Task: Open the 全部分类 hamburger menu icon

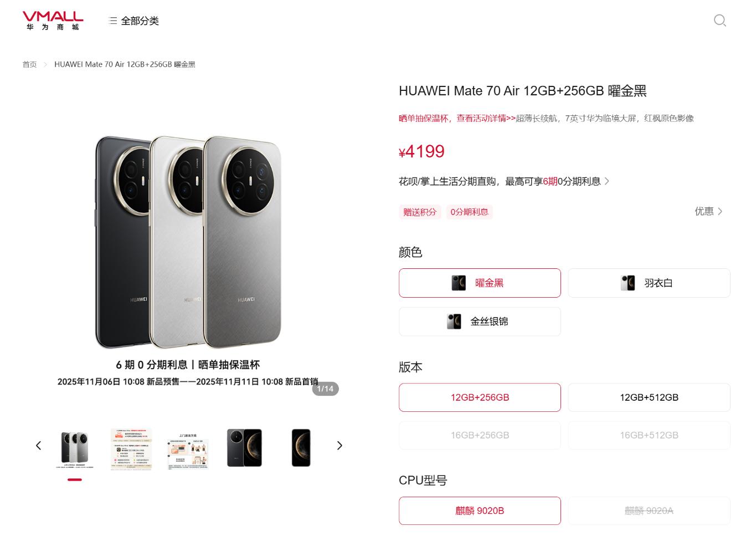Action: point(113,21)
